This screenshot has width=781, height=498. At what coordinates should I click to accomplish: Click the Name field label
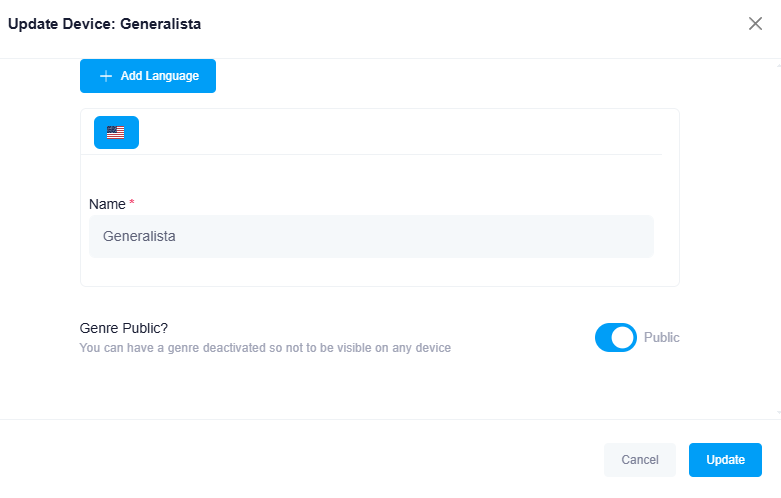pos(107,204)
